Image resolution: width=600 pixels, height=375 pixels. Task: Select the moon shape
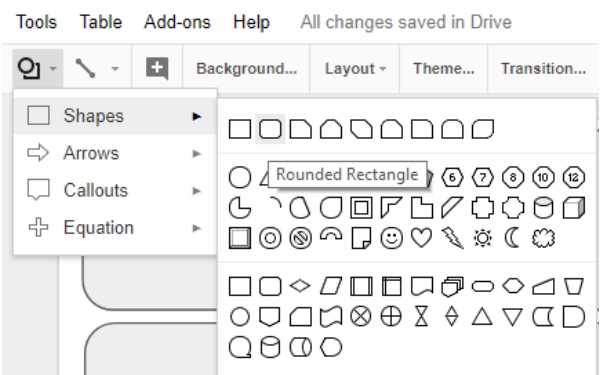click(x=512, y=238)
